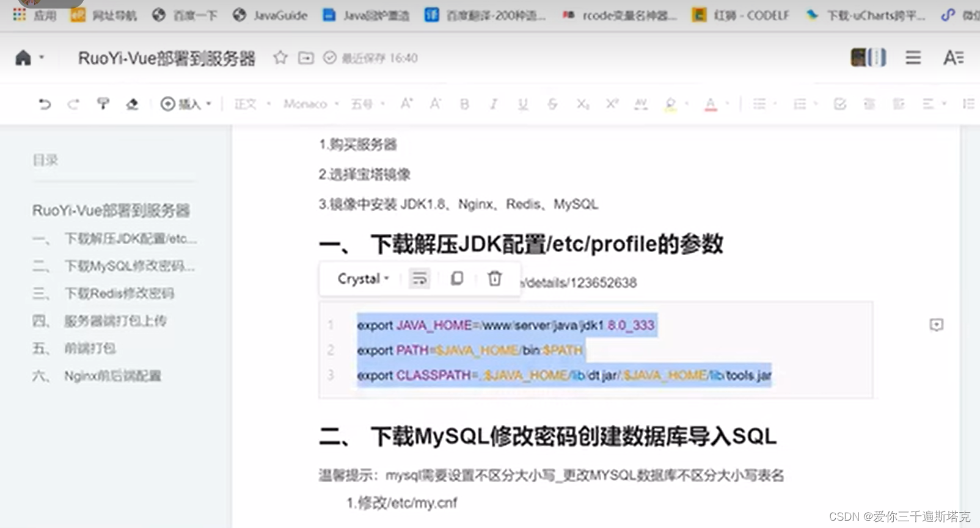Toggle italic formatting
Screen dimensions: 980x528
[494, 104]
